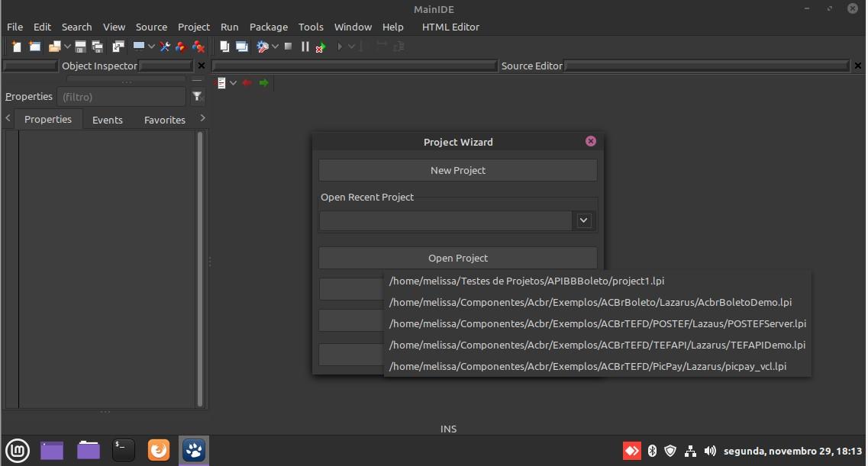The image size is (868, 466).
Task: Click the build mode gear icon
Action: [263, 47]
